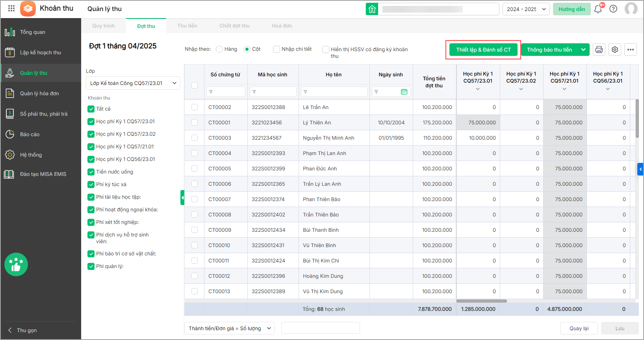Click the Báo cáo sidebar icon
This screenshot has height=340, width=644.
pyautogui.click(x=10, y=134)
